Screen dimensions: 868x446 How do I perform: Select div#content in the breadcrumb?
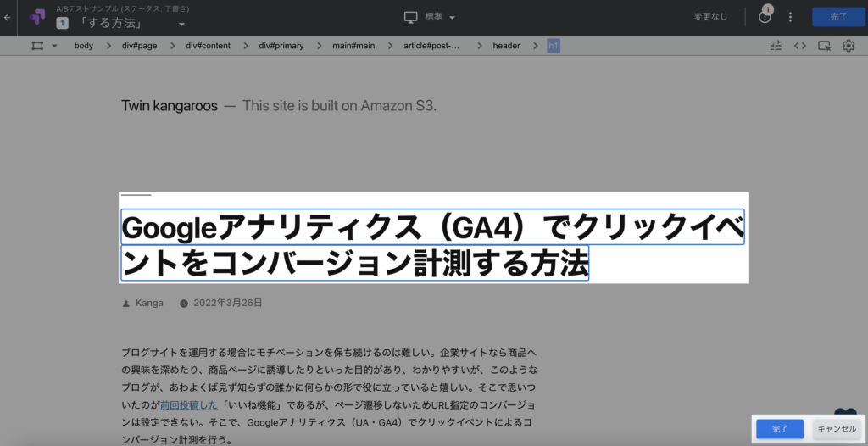pos(208,46)
